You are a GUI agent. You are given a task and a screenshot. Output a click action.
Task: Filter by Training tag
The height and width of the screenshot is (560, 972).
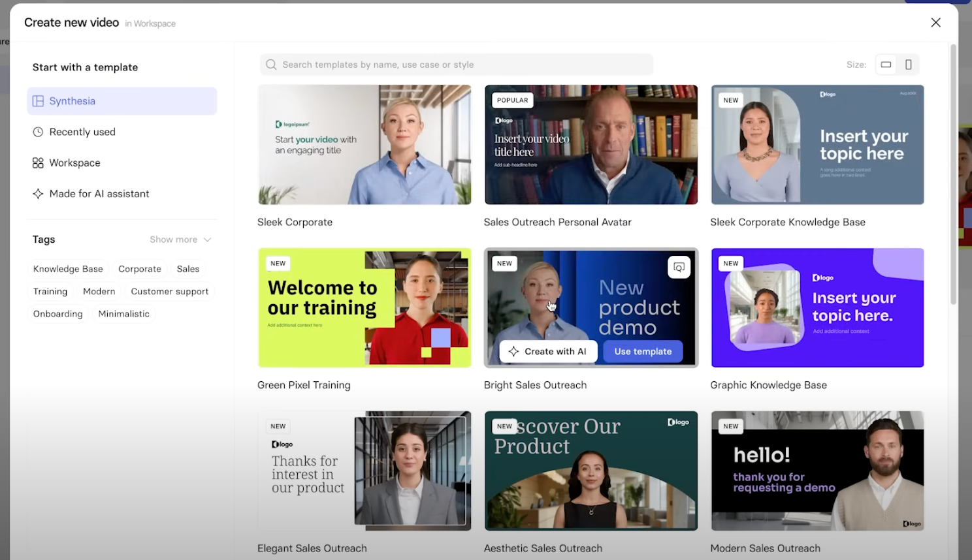tap(50, 291)
